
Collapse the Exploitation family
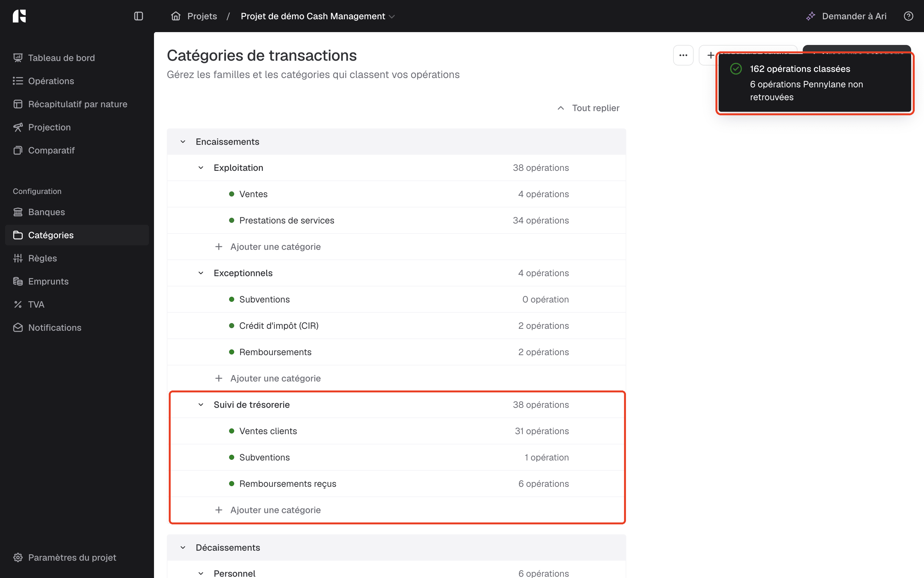(x=201, y=168)
